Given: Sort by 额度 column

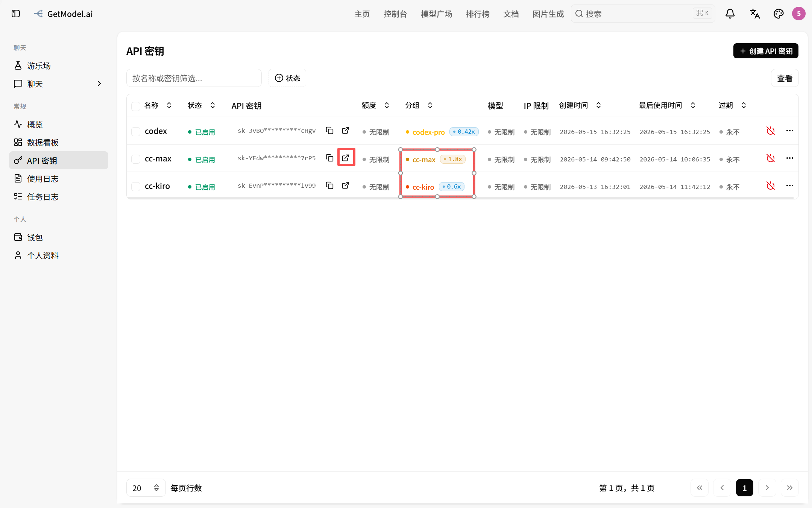Looking at the screenshot, I should pos(375,105).
